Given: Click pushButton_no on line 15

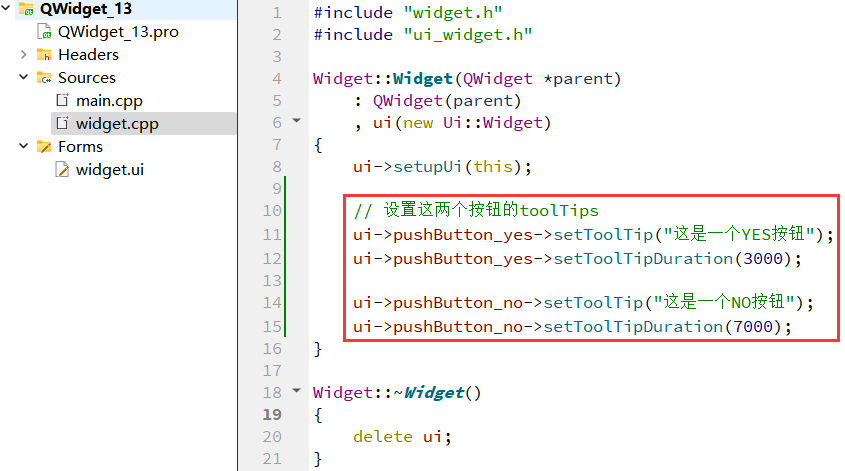Looking at the screenshot, I should click(x=458, y=327).
